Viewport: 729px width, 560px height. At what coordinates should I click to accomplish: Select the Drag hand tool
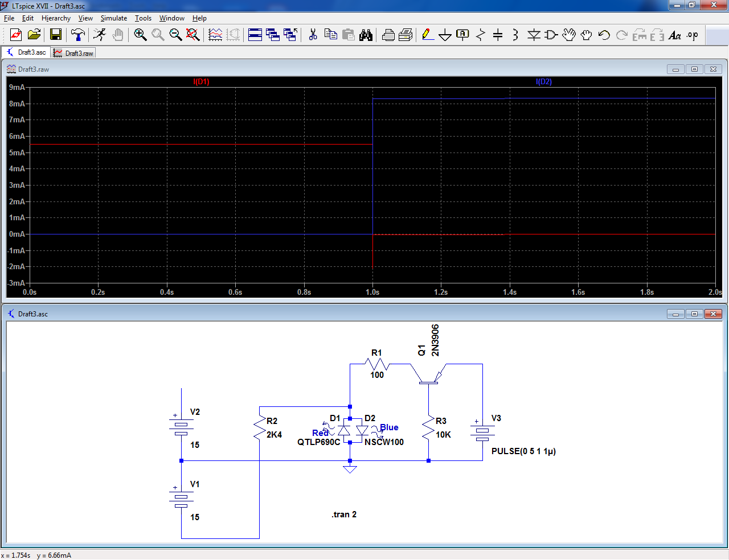tap(587, 35)
